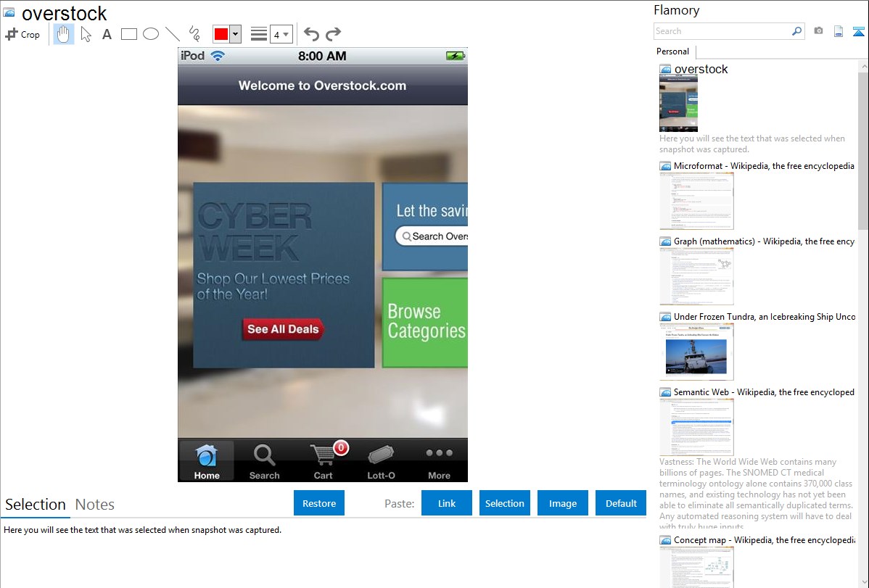The height and width of the screenshot is (588, 869).
Task: Click the document page icon in Flamory panel
Action: (x=839, y=31)
